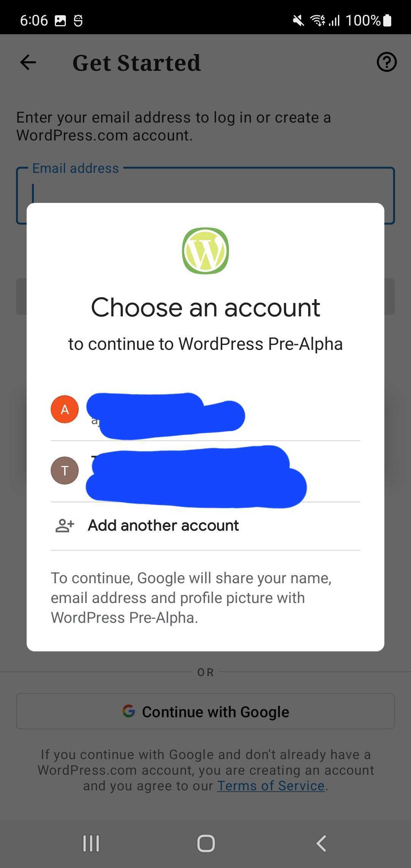Open the help question mark icon
This screenshot has width=411, height=868.
coord(387,62)
